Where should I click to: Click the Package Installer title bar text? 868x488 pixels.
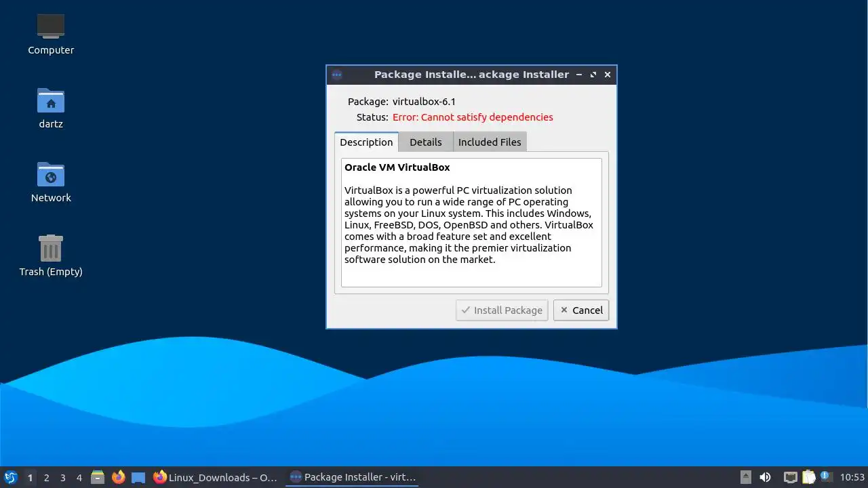(x=471, y=75)
